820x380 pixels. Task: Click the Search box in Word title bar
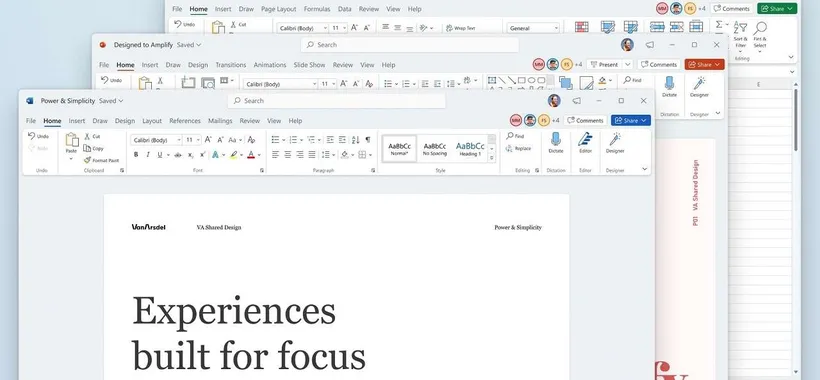(336, 100)
